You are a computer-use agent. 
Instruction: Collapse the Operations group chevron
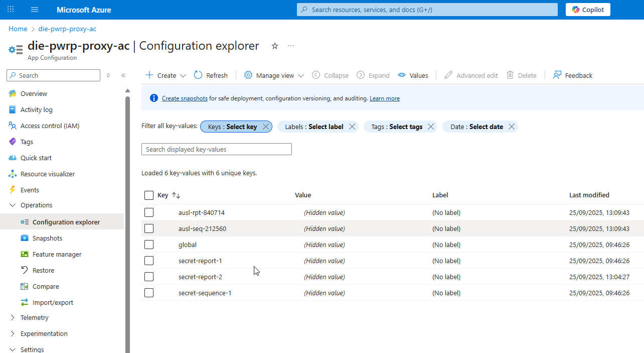click(x=13, y=205)
